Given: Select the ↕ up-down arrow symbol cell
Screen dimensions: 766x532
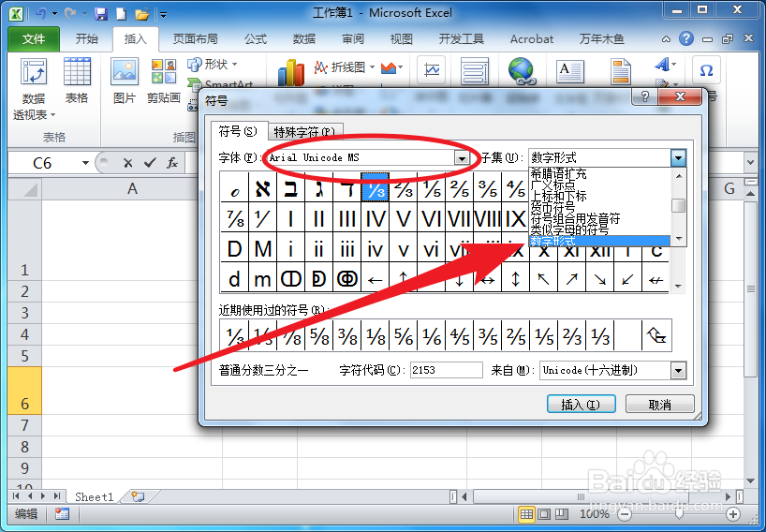Looking at the screenshot, I should (x=515, y=278).
